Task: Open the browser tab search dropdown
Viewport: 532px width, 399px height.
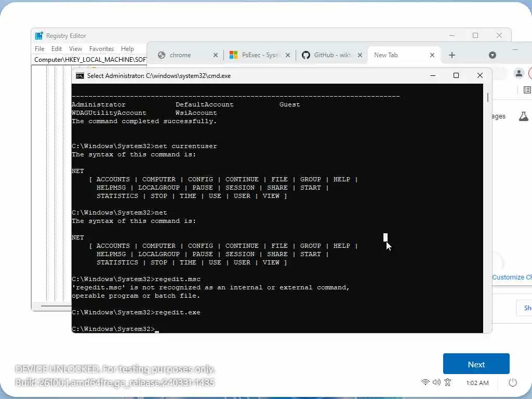Action: pyautogui.click(x=493, y=55)
